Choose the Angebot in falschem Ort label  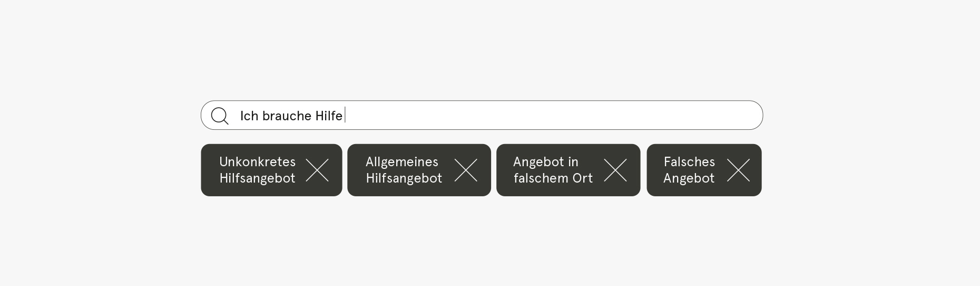(x=553, y=170)
